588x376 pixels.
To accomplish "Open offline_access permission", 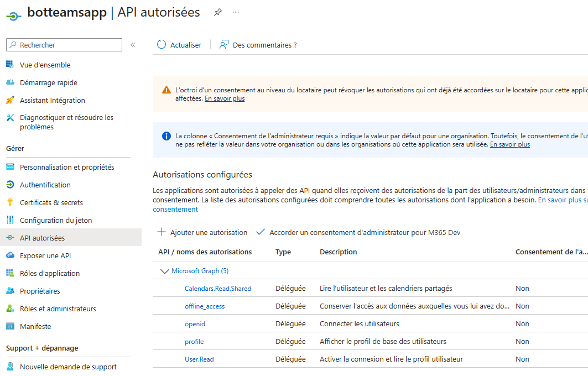I will pyautogui.click(x=204, y=306).
